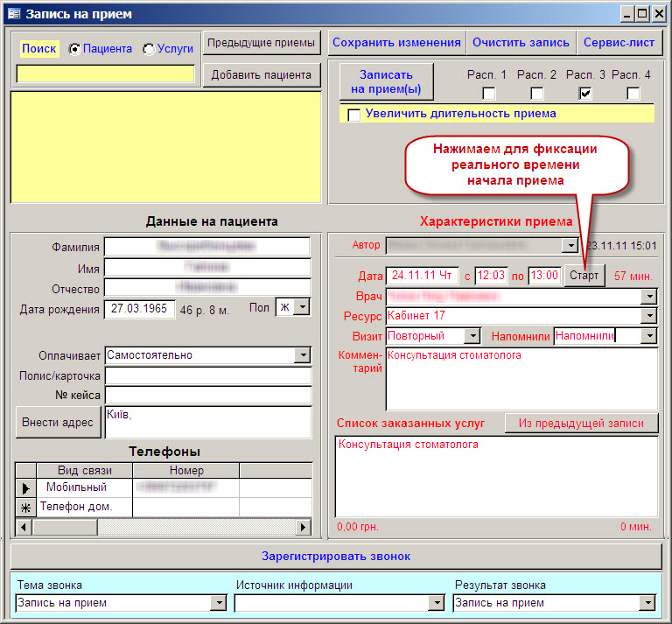This screenshot has width=672, height=624.
Task: Click right arrow of phones scrollbar
Action: click(303, 527)
